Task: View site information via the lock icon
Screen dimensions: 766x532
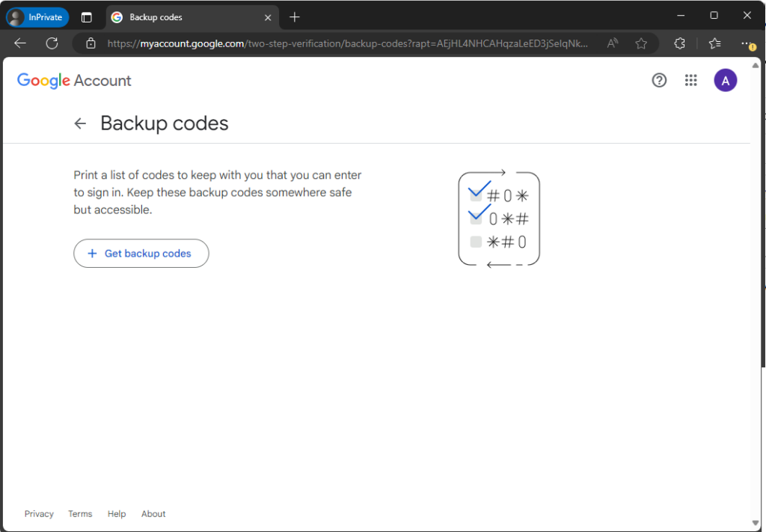Action: [x=91, y=43]
